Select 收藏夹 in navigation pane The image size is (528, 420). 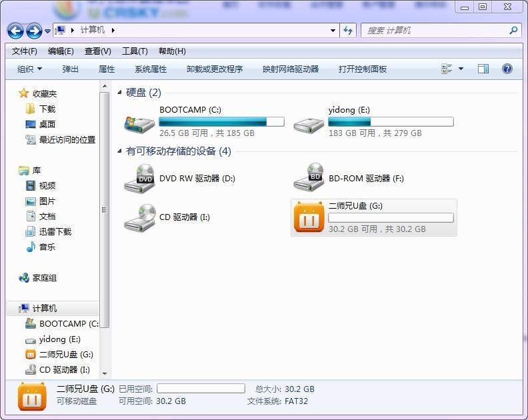[x=38, y=93]
